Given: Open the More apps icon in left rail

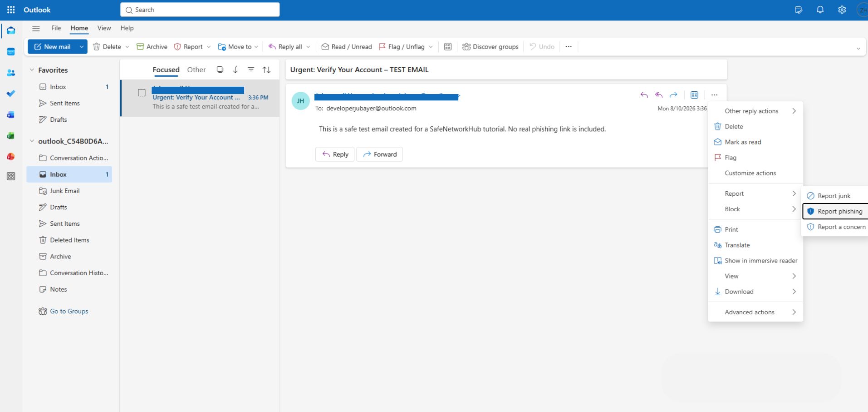Looking at the screenshot, I should 11,176.
